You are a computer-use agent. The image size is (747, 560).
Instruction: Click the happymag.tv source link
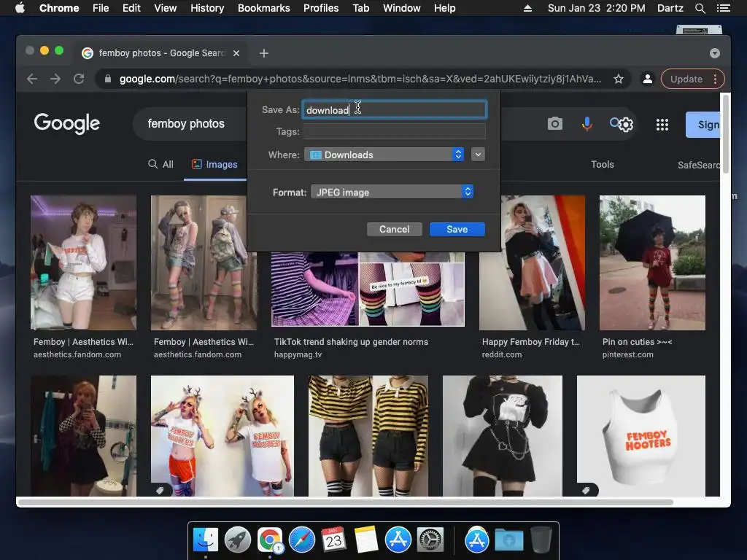coord(298,355)
